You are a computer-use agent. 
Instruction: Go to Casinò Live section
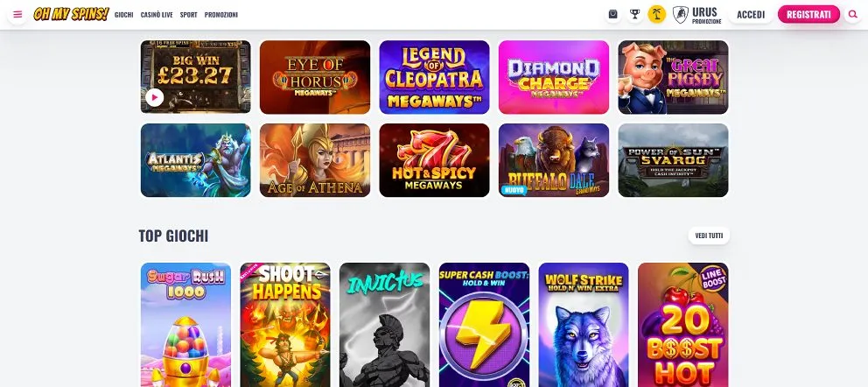[x=157, y=15]
